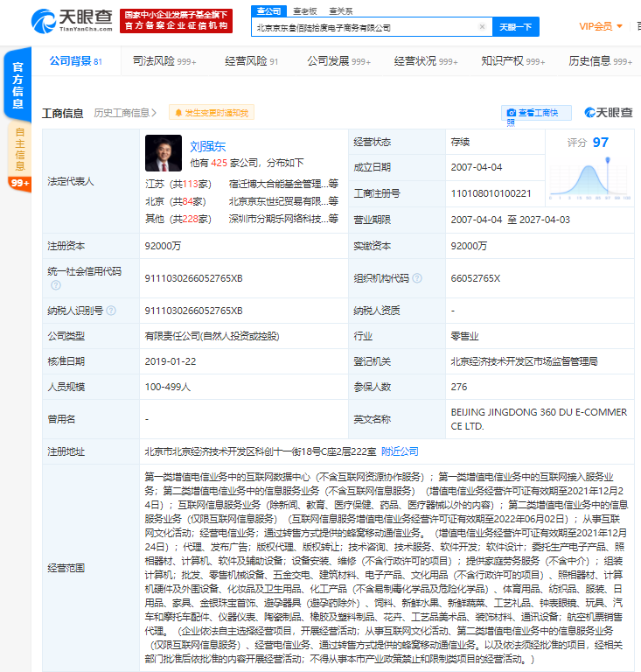The image size is (641, 672).
Task: Open the 经营状况 tab
Action: click(x=426, y=61)
